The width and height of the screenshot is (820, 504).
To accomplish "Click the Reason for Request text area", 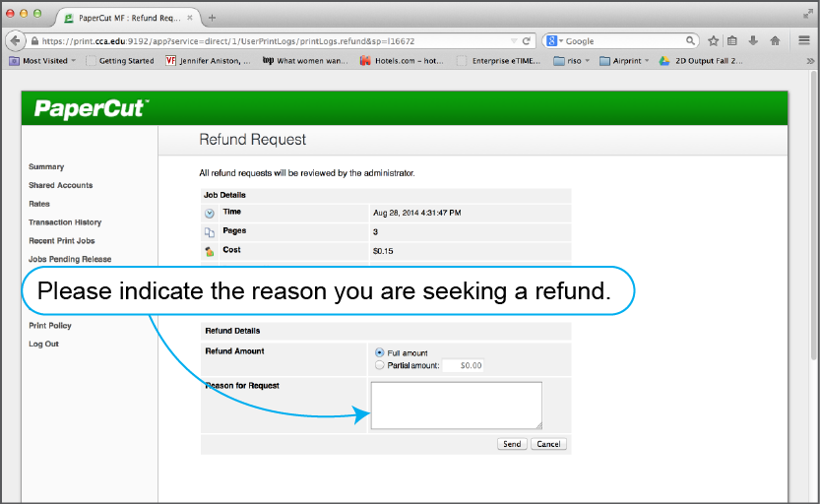I will pos(457,406).
